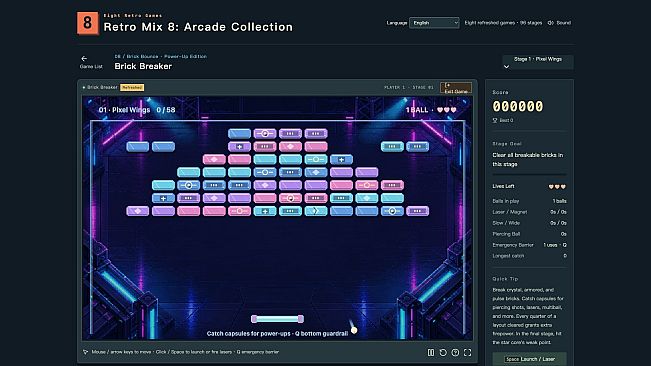The width and height of the screenshot is (651, 366).
Task: Click the Longest catch stat row
Action: (529, 256)
